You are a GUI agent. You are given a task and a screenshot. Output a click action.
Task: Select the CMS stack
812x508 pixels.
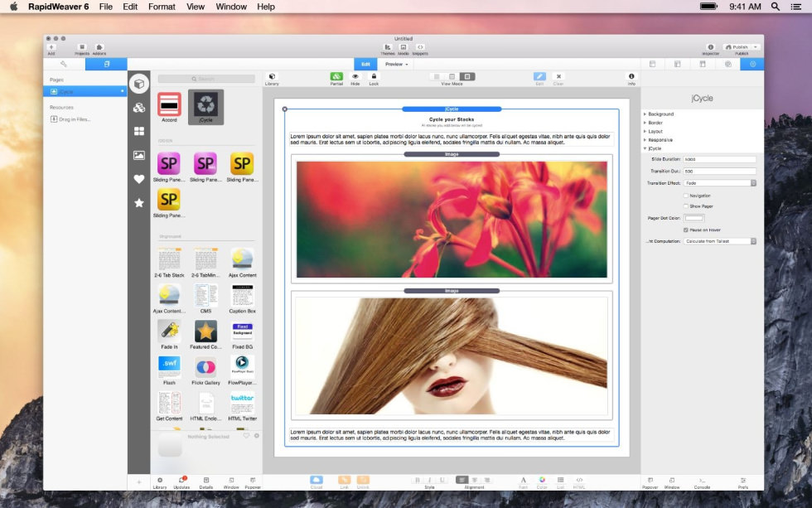point(205,299)
